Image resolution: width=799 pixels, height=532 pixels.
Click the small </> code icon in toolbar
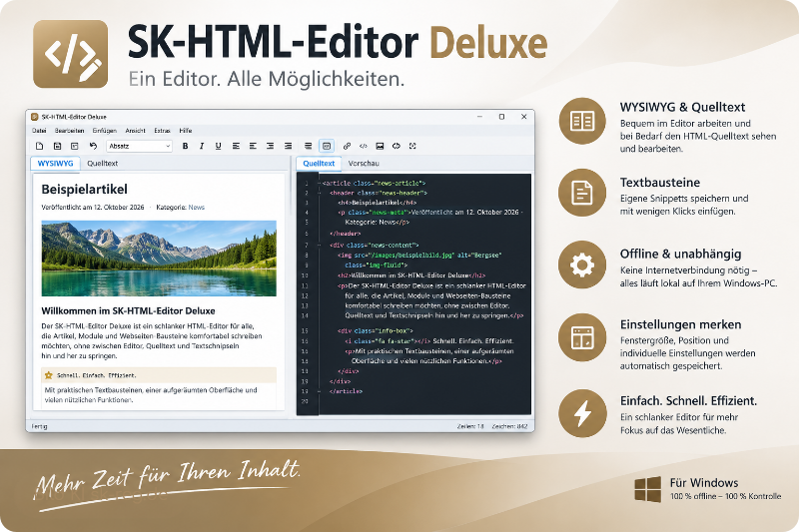tap(364, 146)
